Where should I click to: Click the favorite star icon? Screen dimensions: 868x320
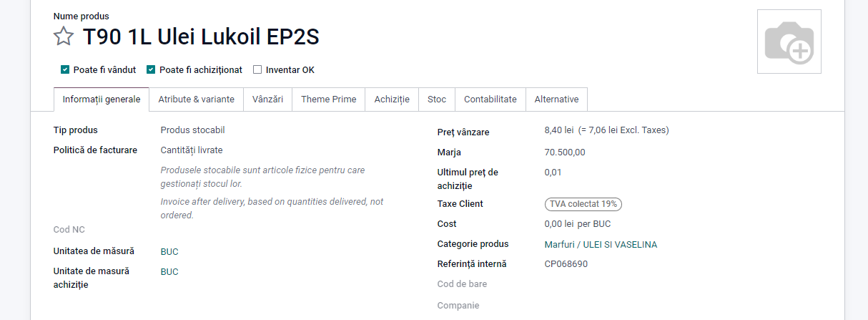click(x=64, y=37)
